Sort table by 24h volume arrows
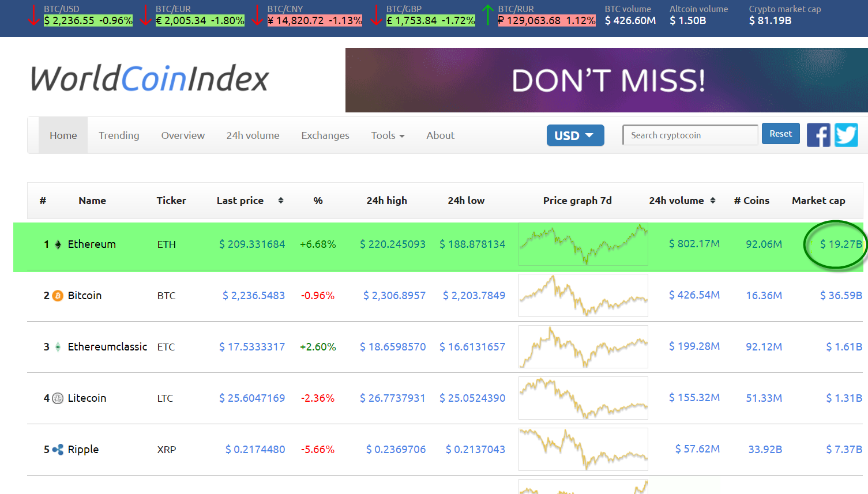 click(713, 201)
